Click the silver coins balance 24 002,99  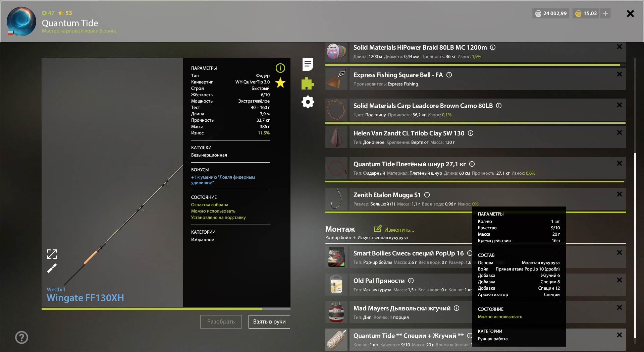[550, 13]
